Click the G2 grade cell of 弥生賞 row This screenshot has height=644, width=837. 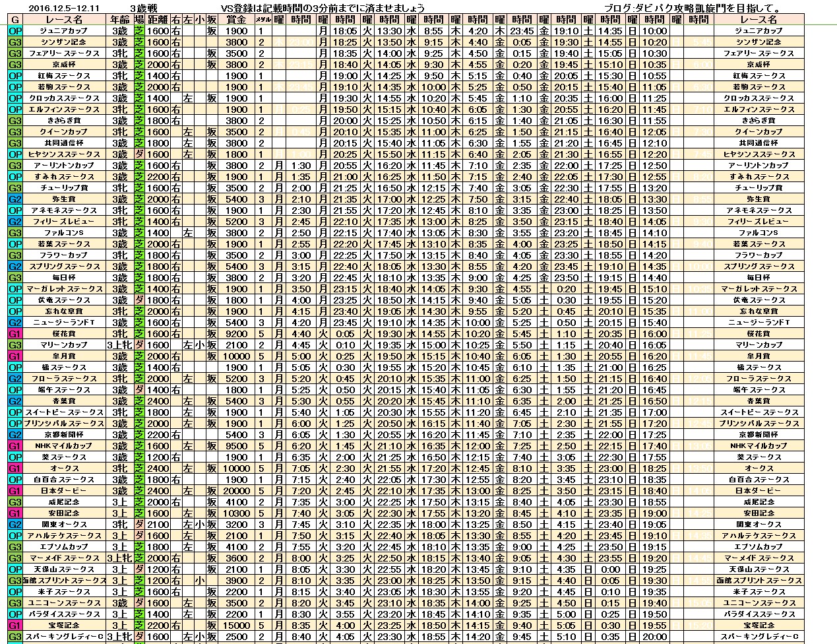(15, 199)
